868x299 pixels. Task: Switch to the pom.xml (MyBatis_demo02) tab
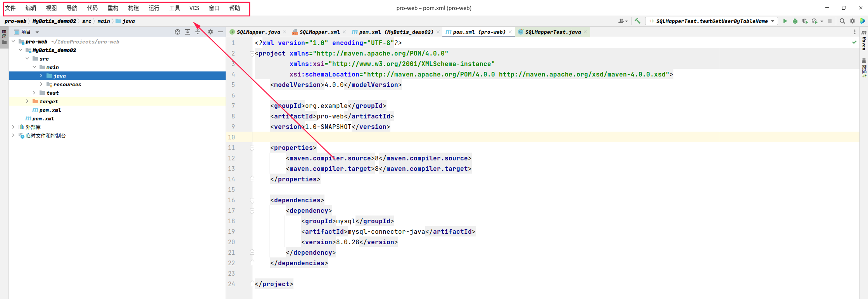396,32
